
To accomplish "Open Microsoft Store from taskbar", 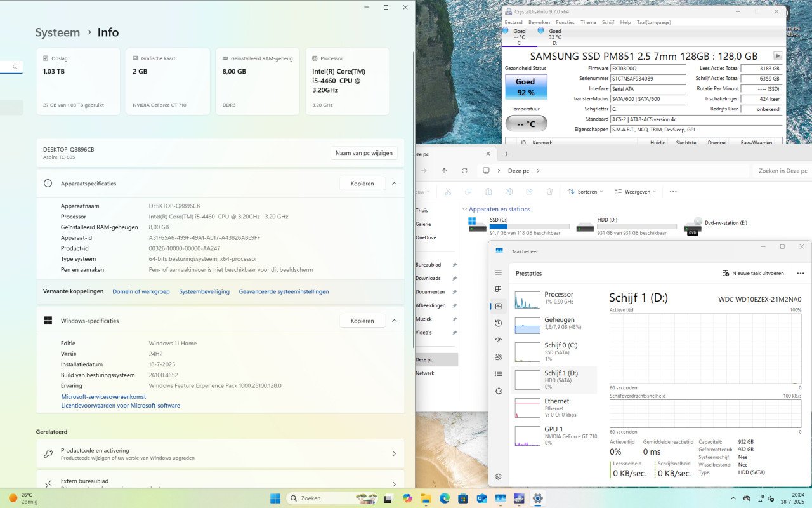I will point(463,498).
